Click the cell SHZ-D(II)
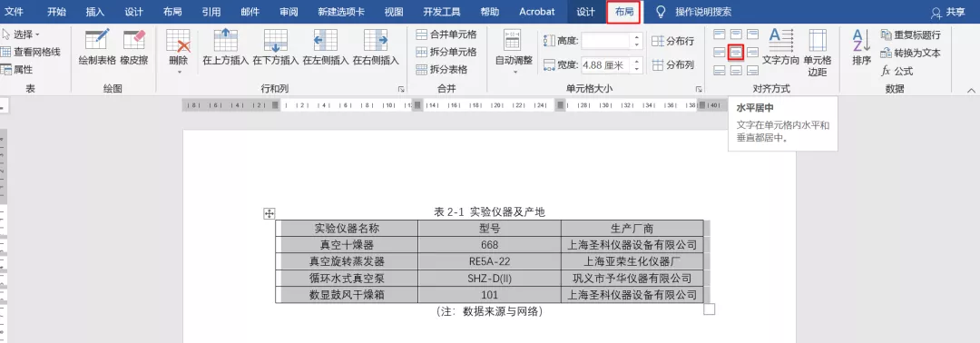Image resolution: width=980 pixels, height=343 pixels. [489, 278]
